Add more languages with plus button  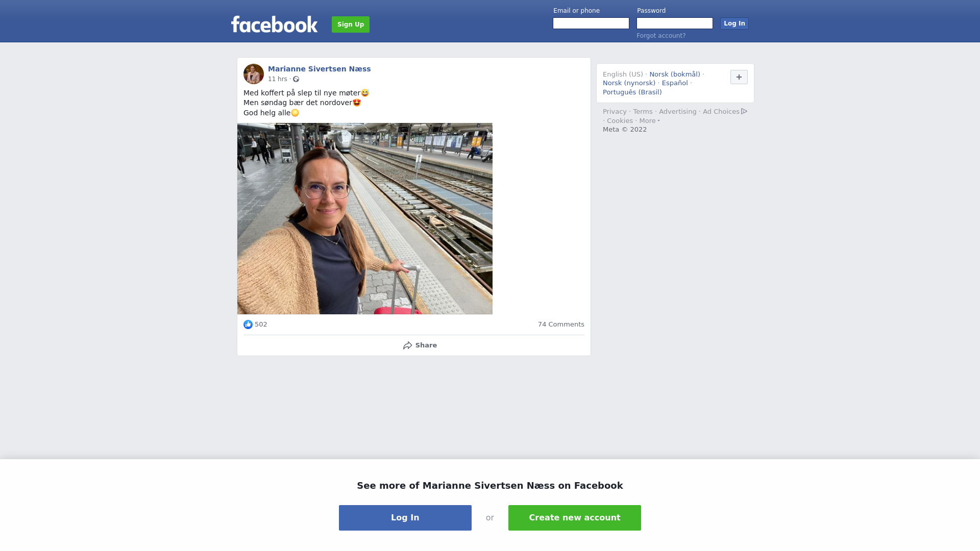(x=739, y=77)
